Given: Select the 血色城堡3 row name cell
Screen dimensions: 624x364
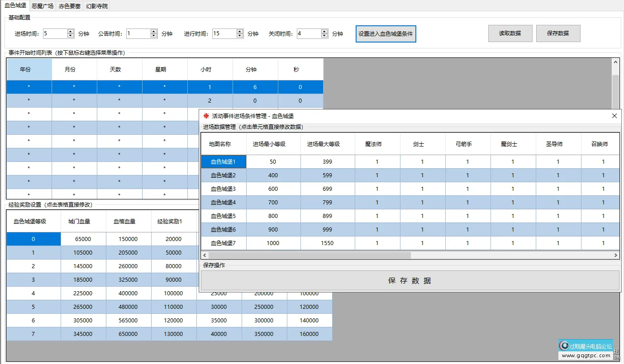Looking at the screenshot, I should [224, 189].
